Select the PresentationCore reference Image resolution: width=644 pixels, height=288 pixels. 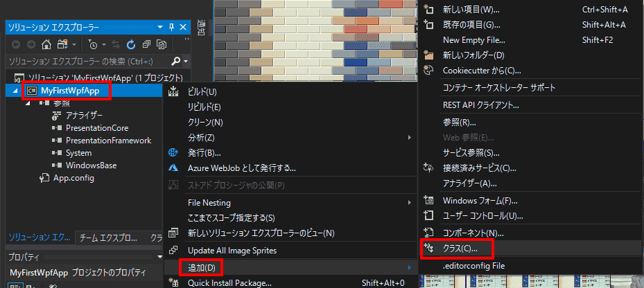[x=97, y=128]
